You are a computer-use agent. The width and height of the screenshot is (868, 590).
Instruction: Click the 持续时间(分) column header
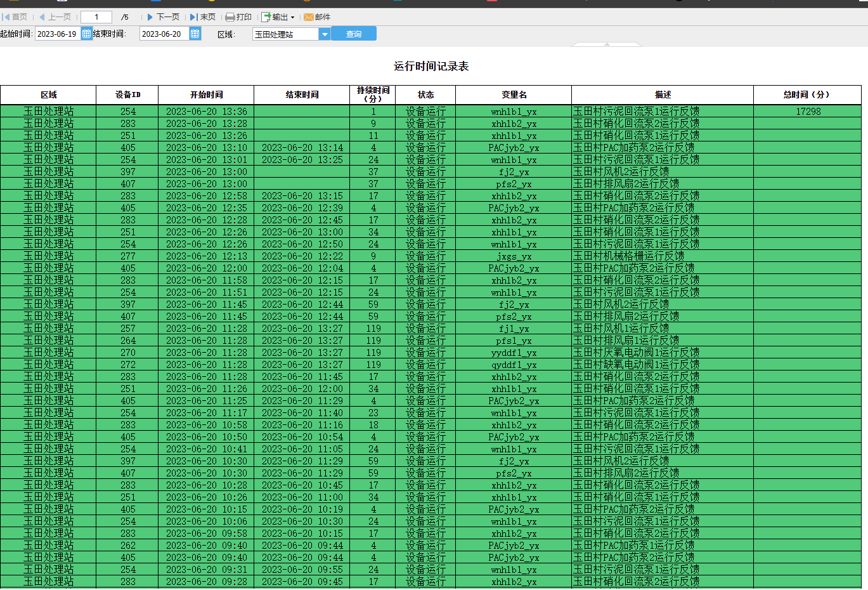click(373, 95)
